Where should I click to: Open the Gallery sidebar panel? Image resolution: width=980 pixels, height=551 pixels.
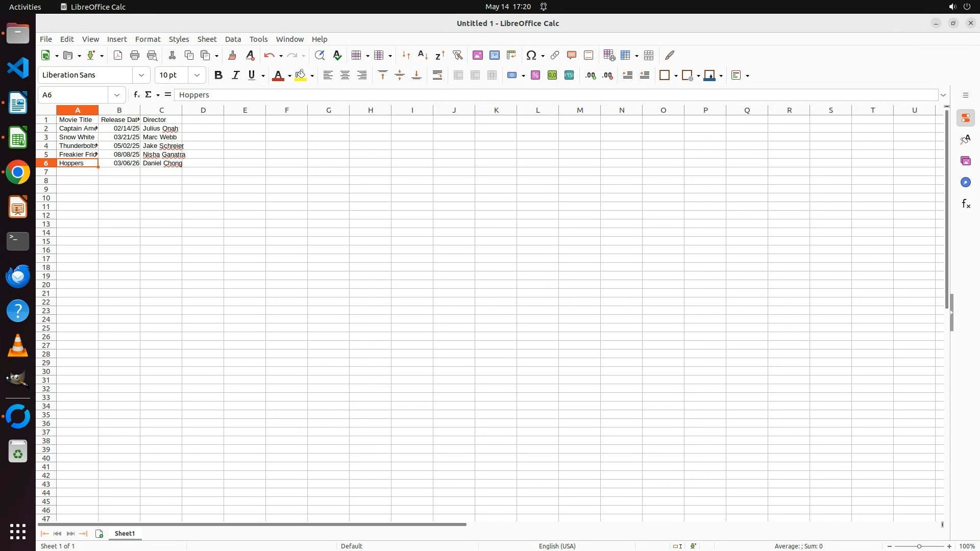[965, 161]
